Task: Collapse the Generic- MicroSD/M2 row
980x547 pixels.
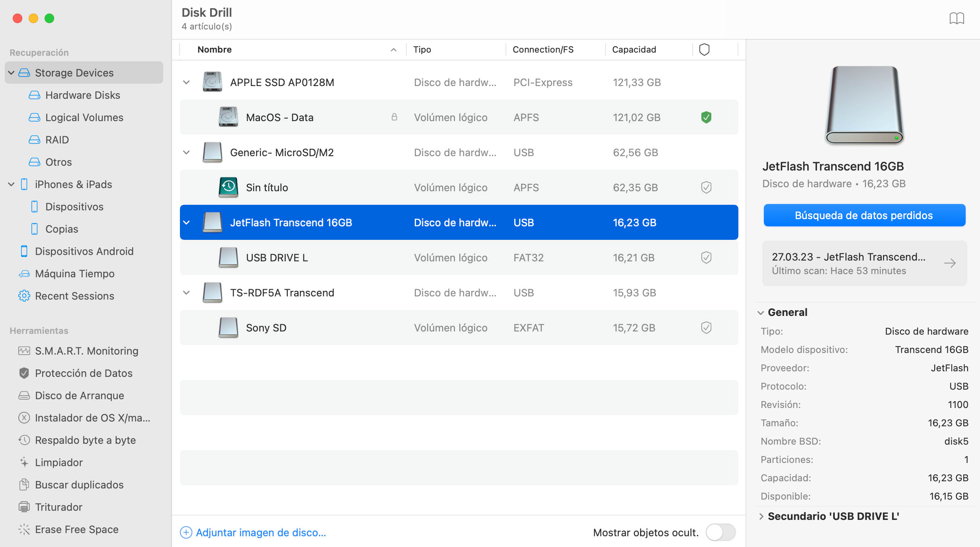Action: coord(186,152)
